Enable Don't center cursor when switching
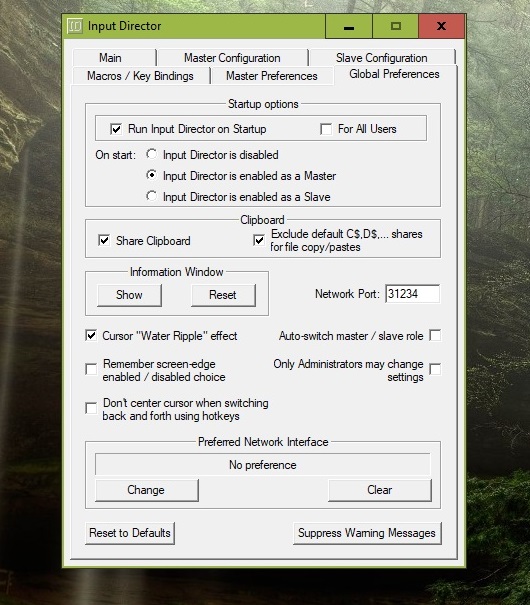530x605 pixels. tap(91, 408)
